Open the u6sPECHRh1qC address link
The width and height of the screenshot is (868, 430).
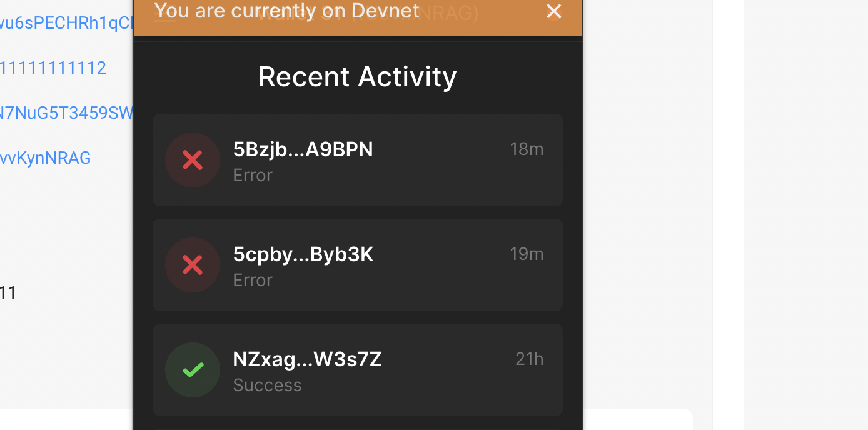pyautogui.click(x=63, y=23)
